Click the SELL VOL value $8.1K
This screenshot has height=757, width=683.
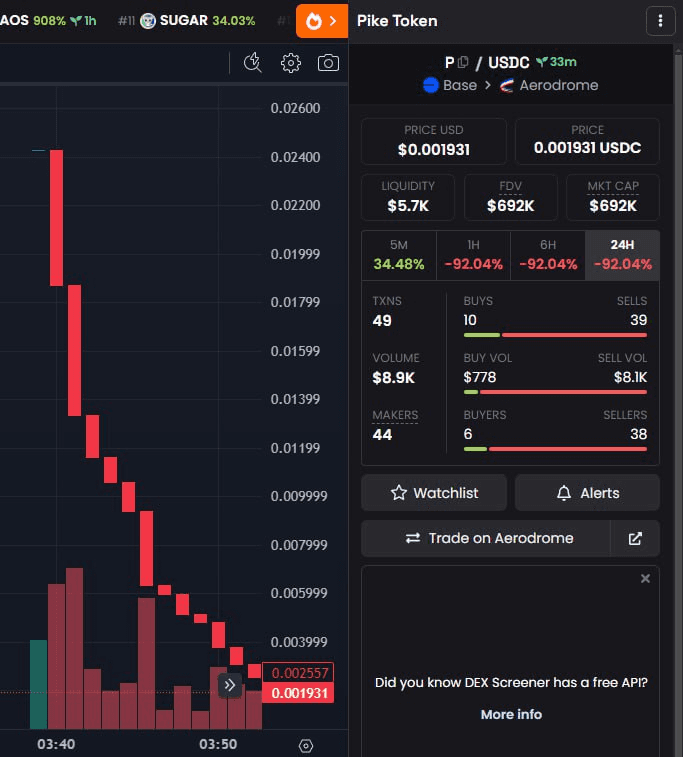[630, 377]
